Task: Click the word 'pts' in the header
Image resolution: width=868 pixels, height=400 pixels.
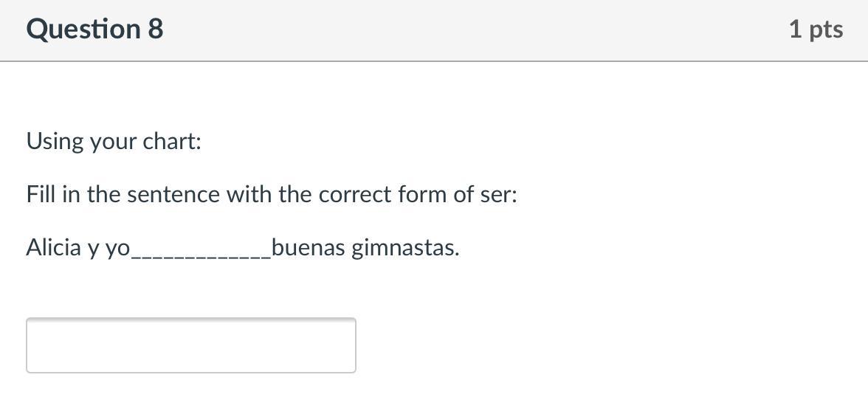Action: point(827,30)
